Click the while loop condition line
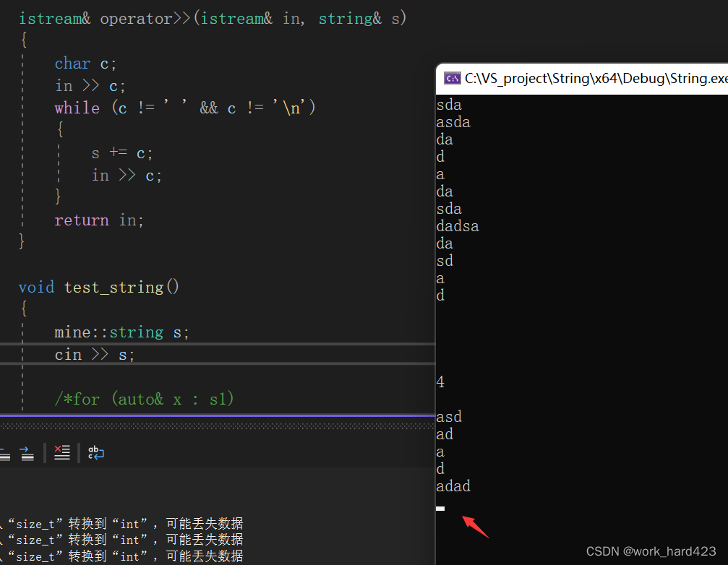Viewport: 728px width, 565px height. pos(185,108)
